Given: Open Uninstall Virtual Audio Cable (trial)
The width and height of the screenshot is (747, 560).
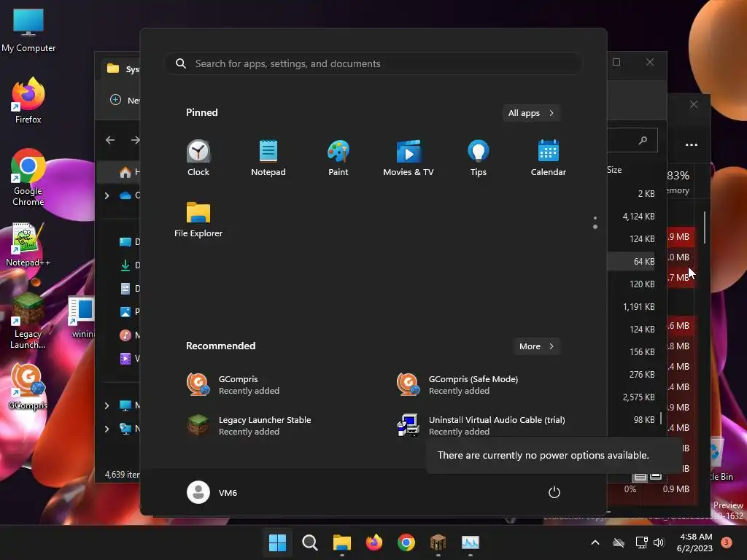Looking at the screenshot, I should (481, 425).
